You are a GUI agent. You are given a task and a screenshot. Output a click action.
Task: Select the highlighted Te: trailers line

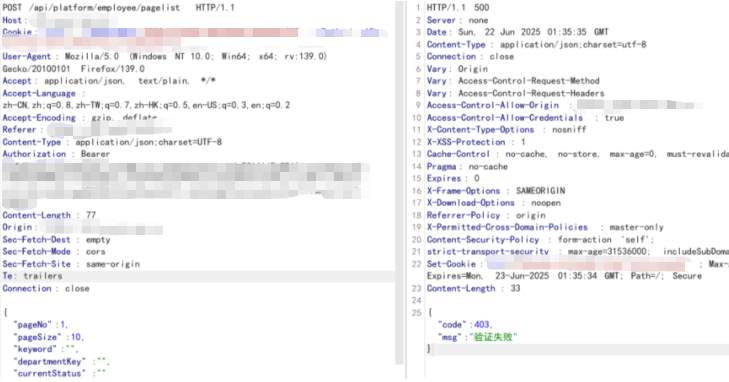tap(33, 276)
